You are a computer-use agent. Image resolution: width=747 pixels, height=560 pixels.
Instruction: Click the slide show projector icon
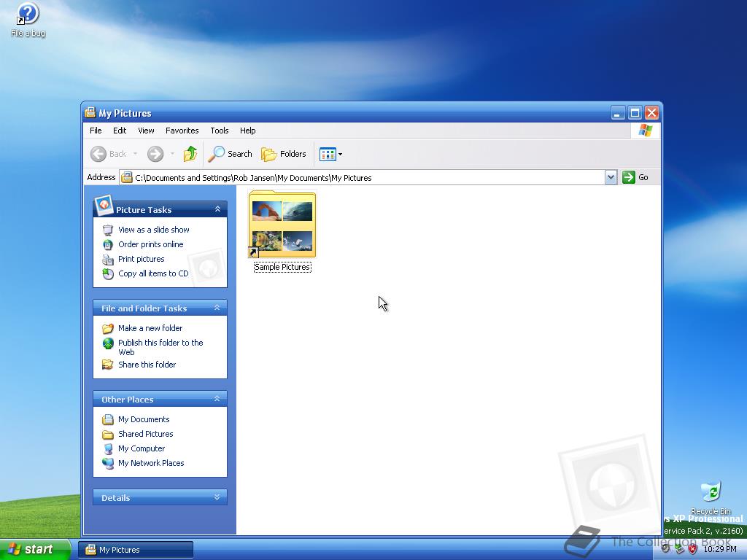pyautogui.click(x=108, y=230)
